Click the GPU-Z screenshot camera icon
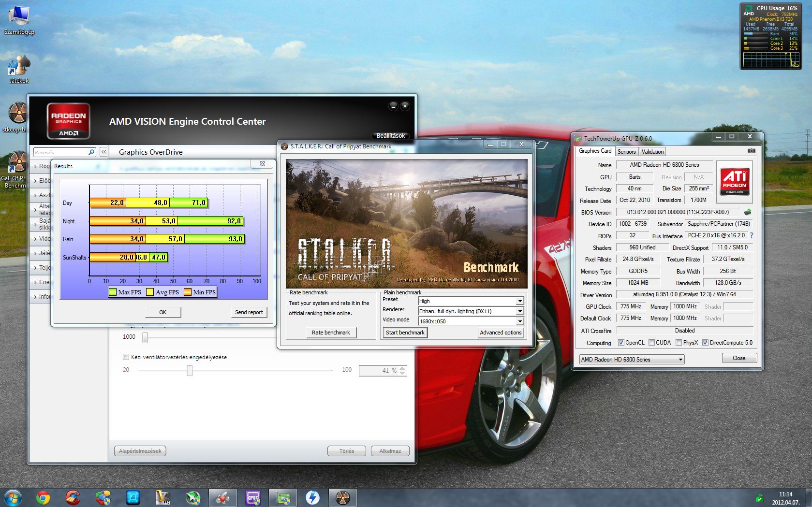The image size is (812, 507). click(751, 151)
